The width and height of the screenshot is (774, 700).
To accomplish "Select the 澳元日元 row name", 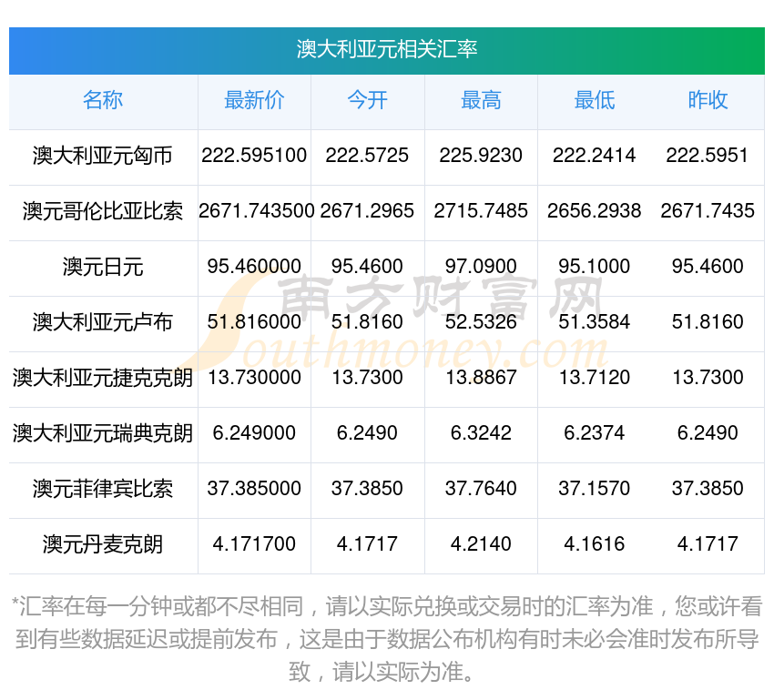I will click(x=103, y=267).
